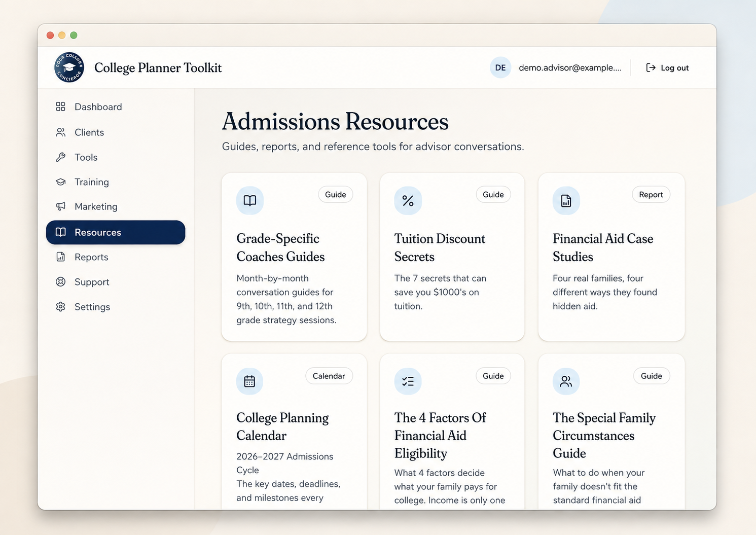Click the Guide badge on Tuition Discount Secrets
756x535 pixels.
pyautogui.click(x=493, y=195)
